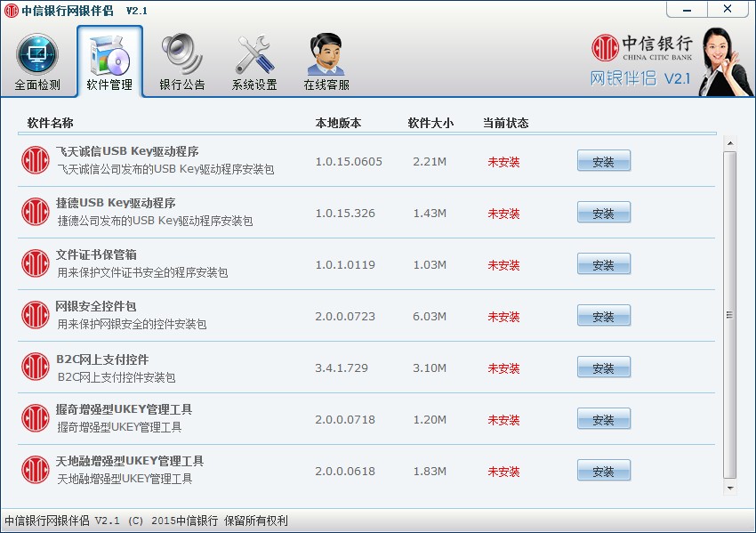Open the 系统设置 wrench and screwdriver icon
Screen dimensions: 756x533
pyautogui.click(x=254, y=54)
